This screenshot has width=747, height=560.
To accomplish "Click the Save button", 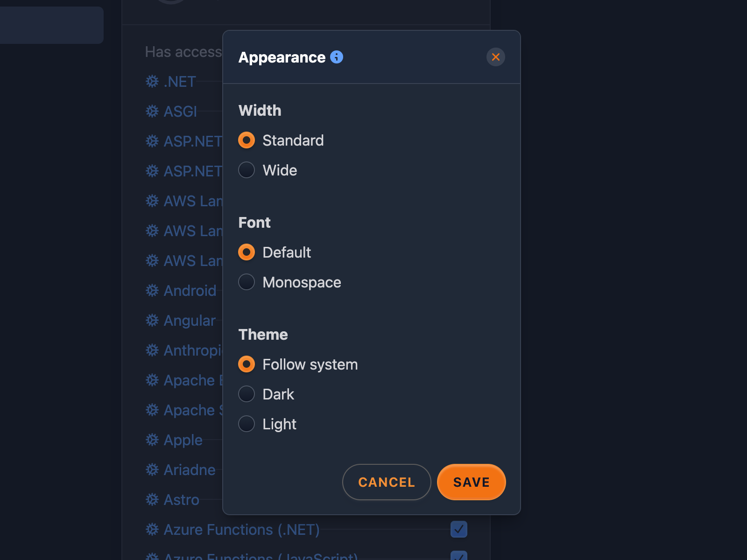I will [471, 482].
